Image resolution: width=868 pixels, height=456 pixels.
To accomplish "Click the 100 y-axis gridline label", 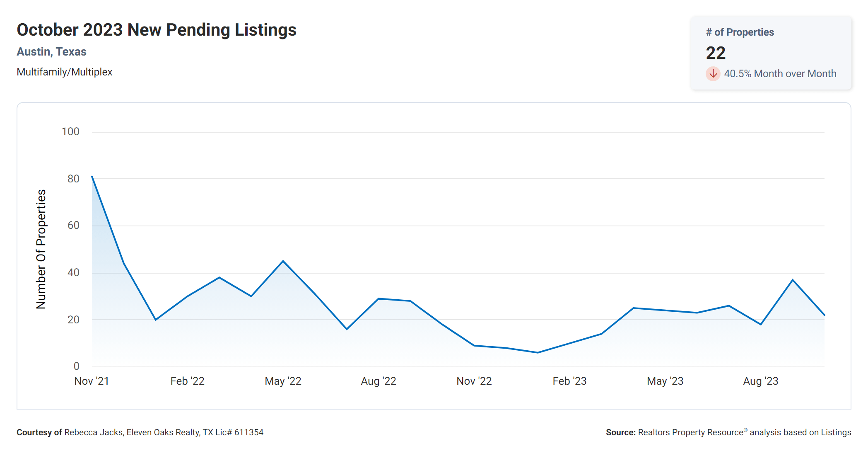I will pos(70,132).
